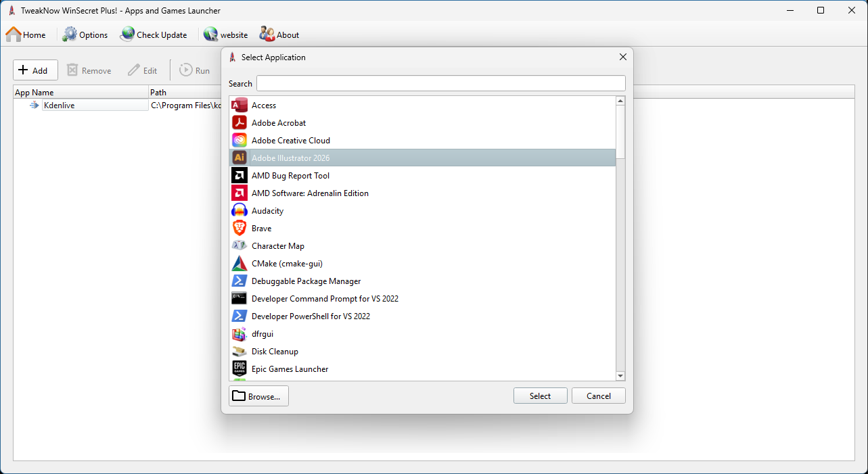The image size is (868, 474).
Task: Choose Developer PowerShell for VS 2022
Action: pyautogui.click(x=311, y=316)
